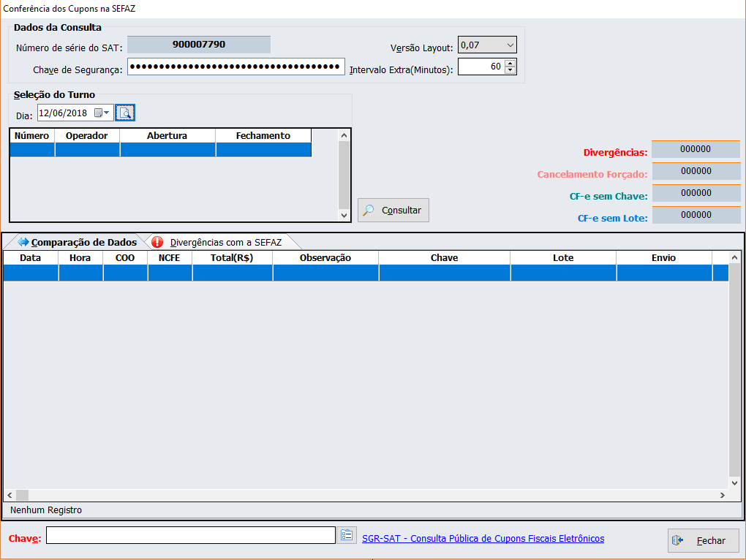Click the Operador column header
This screenshot has width=746, height=560.
(87, 136)
